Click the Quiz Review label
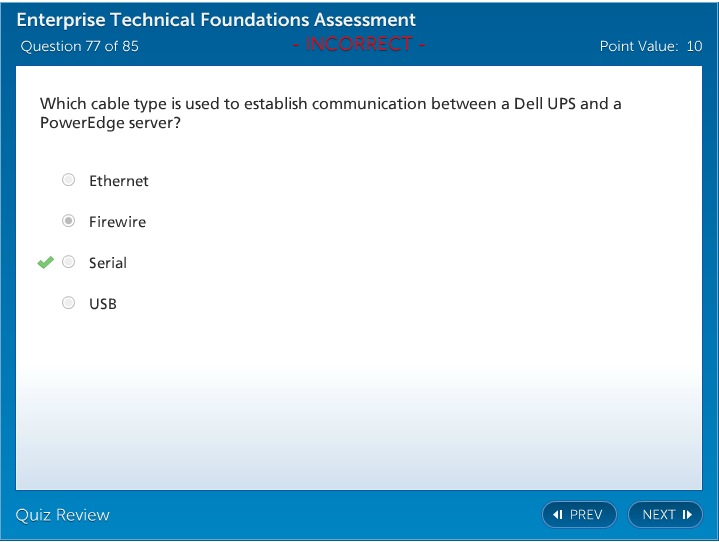This screenshot has height=542, width=719. coord(62,515)
